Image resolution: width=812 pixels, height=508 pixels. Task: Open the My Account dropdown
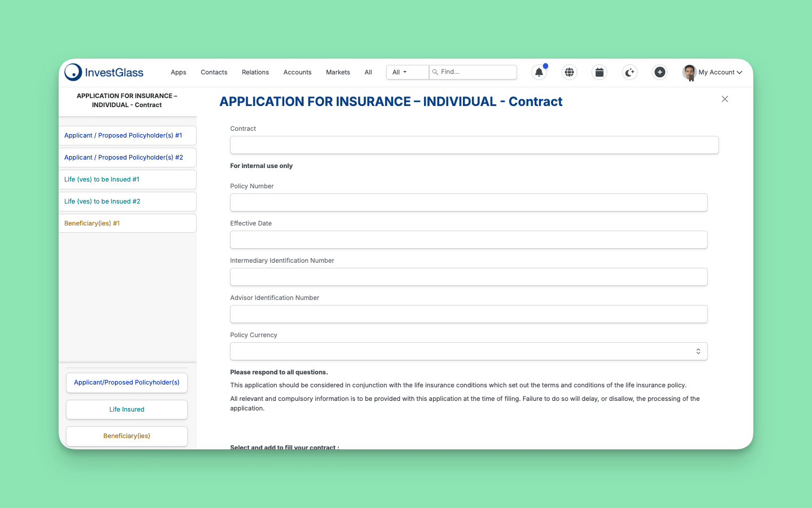720,72
